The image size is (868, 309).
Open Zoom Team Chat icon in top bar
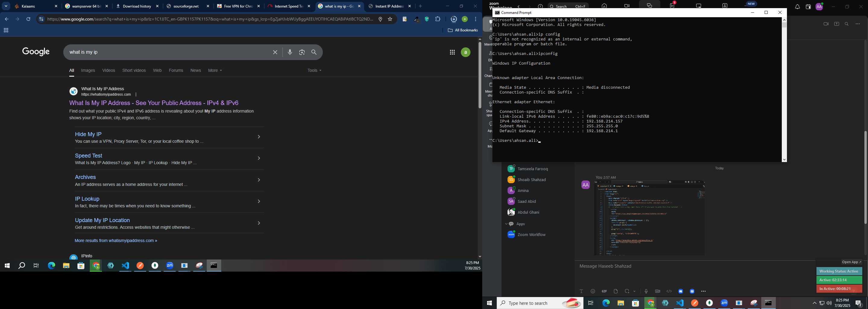(x=650, y=6)
